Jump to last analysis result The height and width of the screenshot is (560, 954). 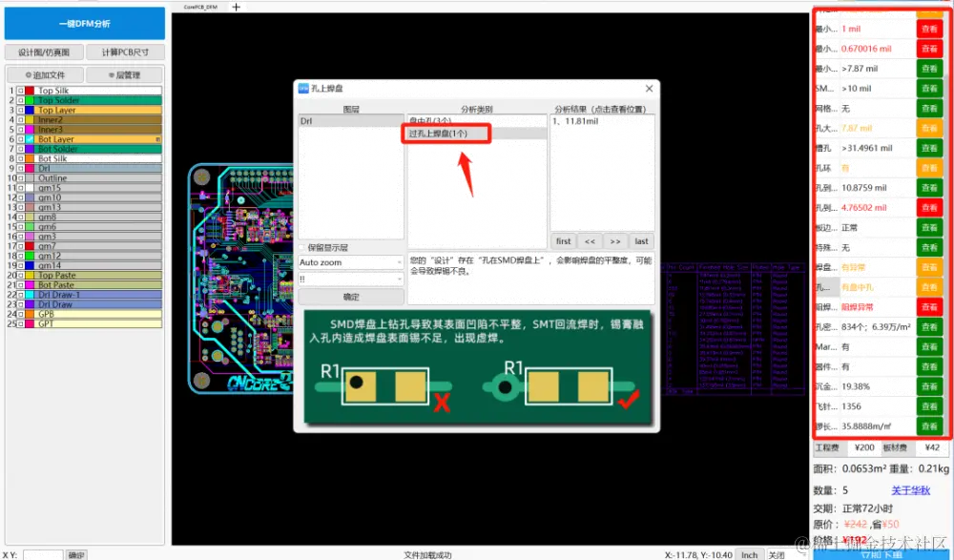[x=641, y=241]
